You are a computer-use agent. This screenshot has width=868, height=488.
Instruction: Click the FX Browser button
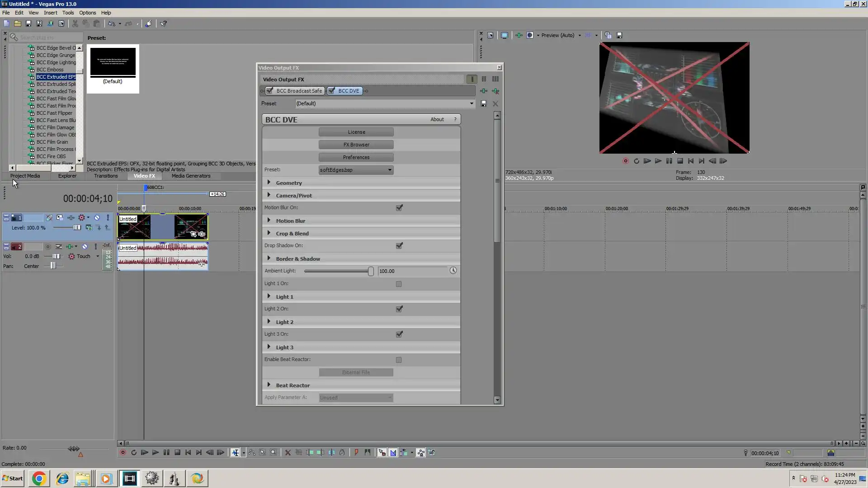pyautogui.click(x=356, y=145)
